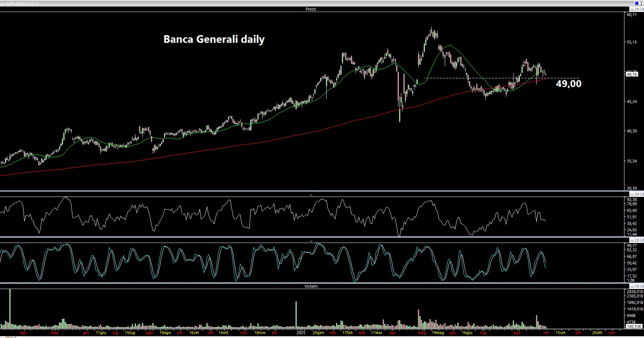Click the "30,39" price axis value
This screenshot has width=644, height=338.
click(632, 188)
